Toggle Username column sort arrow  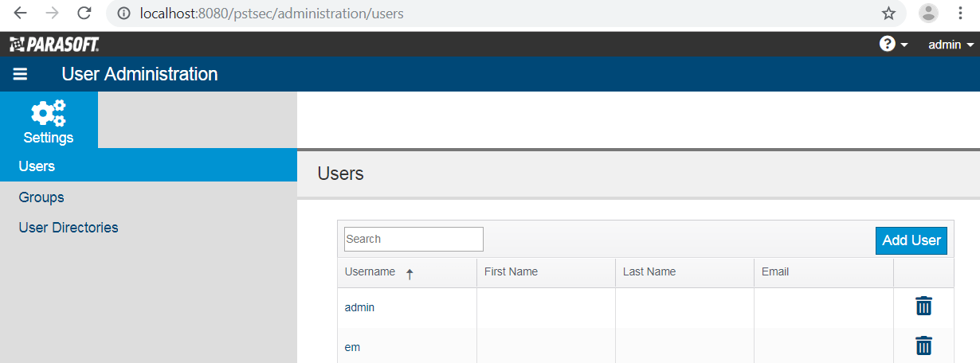tap(410, 274)
